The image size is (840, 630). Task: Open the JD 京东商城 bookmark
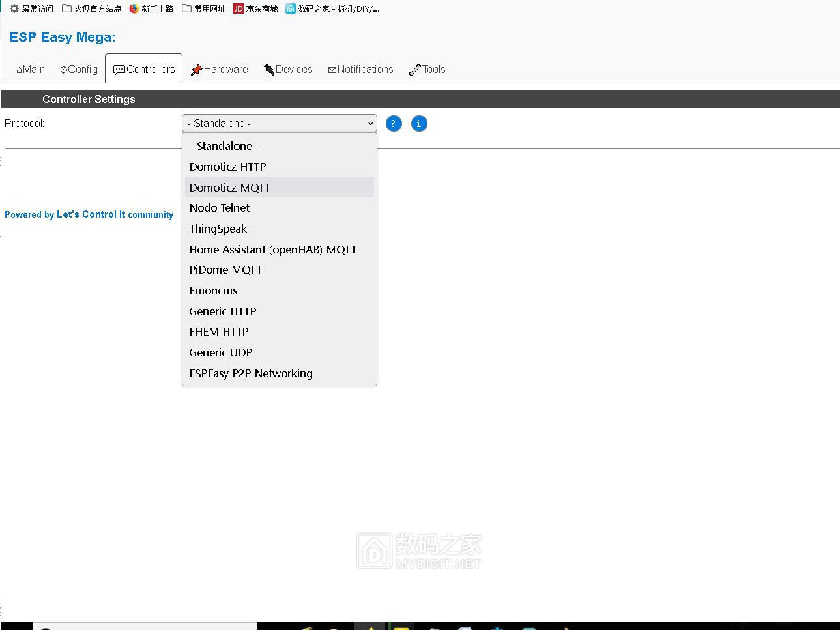pyautogui.click(x=255, y=8)
